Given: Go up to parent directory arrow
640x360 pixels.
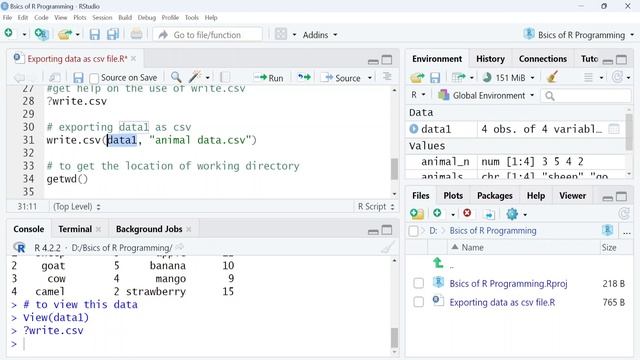Looking at the screenshot, I should click(x=438, y=263).
